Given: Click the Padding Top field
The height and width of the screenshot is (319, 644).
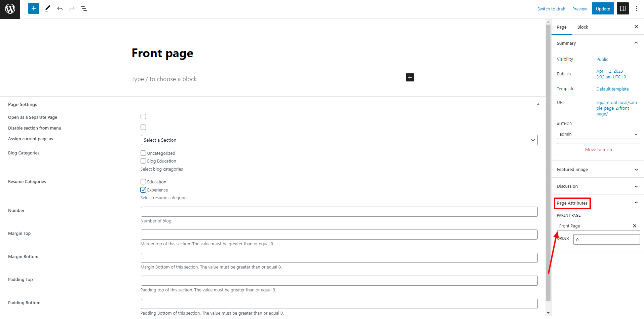Looking at the screenshot, I should 339,281.
